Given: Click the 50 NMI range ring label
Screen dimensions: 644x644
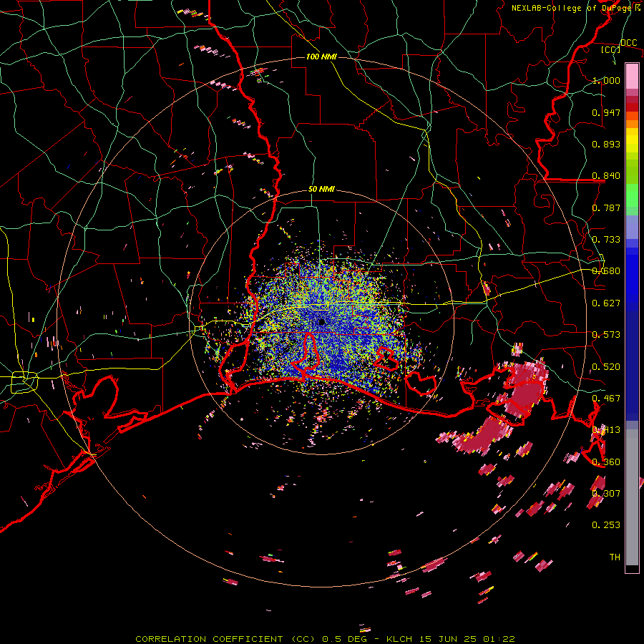Looking at the screenshot, I should (x=321, y=189).
